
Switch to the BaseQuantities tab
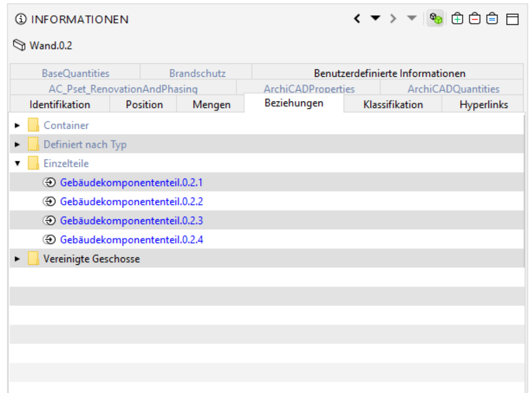coord(75,73)
